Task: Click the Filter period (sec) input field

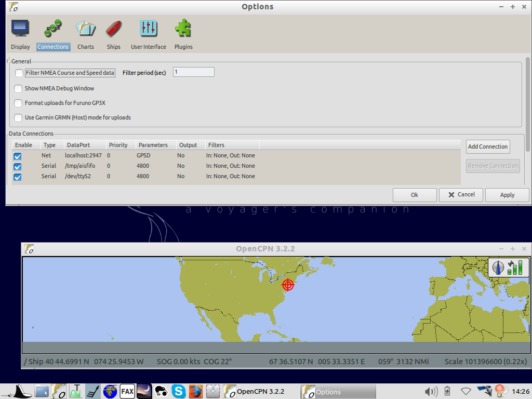Action: [194, 72]
